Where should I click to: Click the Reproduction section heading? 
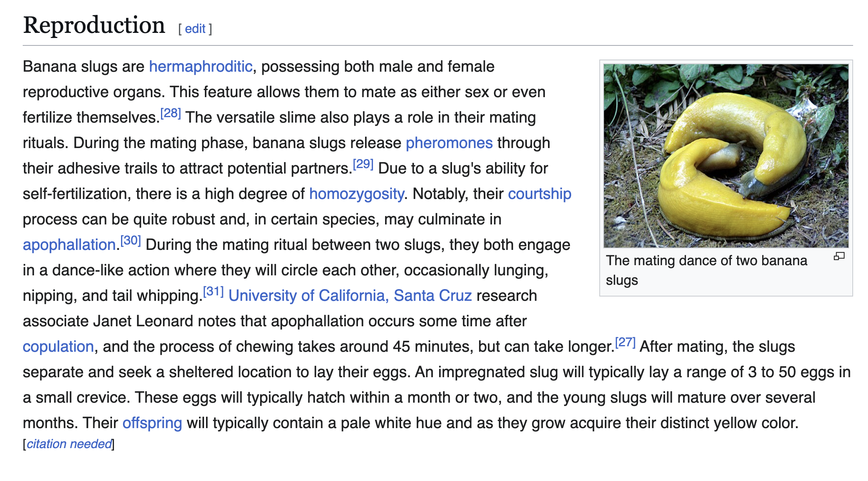pos(94,25)
